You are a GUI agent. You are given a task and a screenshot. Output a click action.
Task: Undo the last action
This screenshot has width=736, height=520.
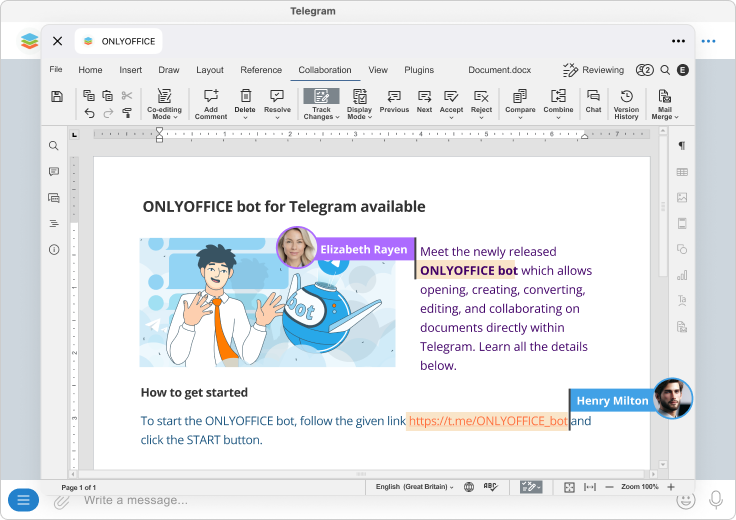point(89,113)
